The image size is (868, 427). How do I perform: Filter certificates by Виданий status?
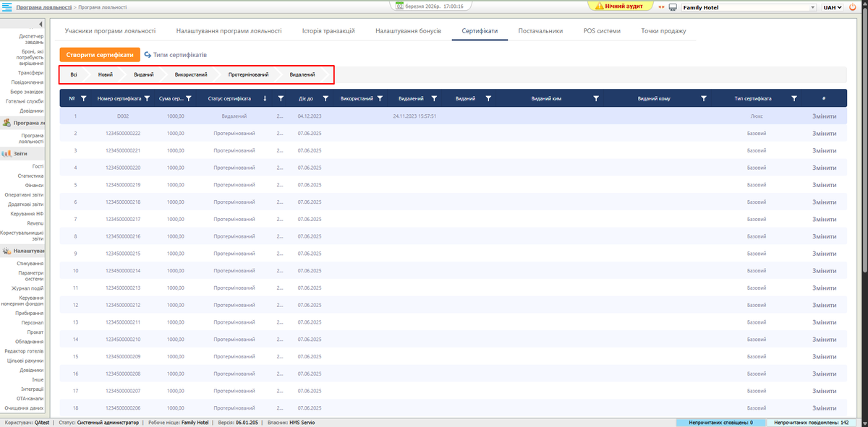[x=143, y=74]
